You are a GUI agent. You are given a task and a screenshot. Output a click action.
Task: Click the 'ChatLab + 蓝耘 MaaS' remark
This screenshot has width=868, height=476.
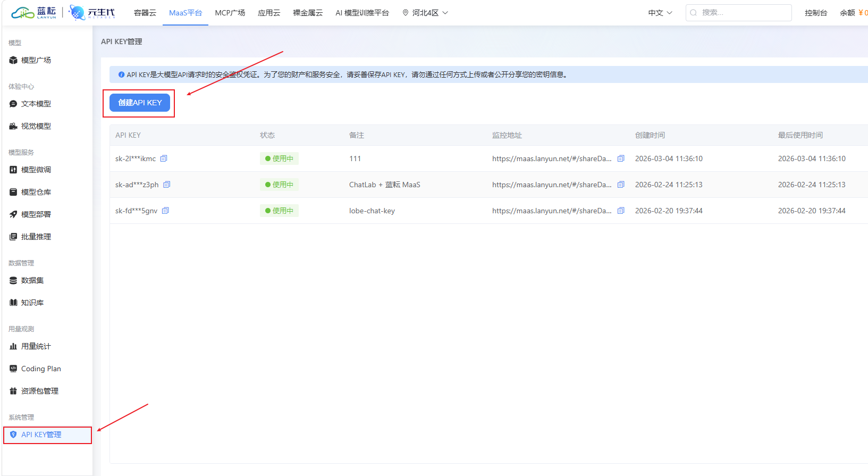[x=384, y=185]
